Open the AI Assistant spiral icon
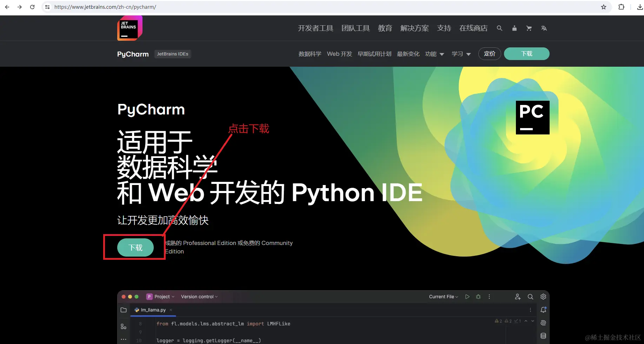644x344 pixels. (543, 323)
